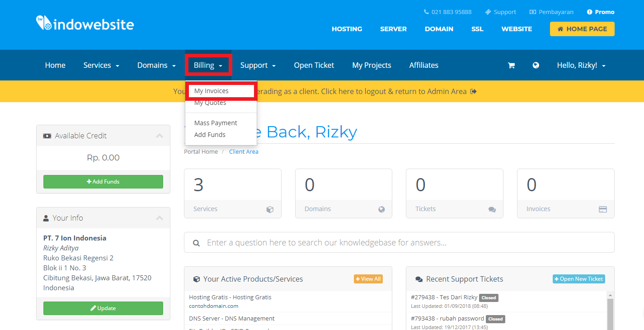Click the shopping cart icon

click(x=511, y=66)
